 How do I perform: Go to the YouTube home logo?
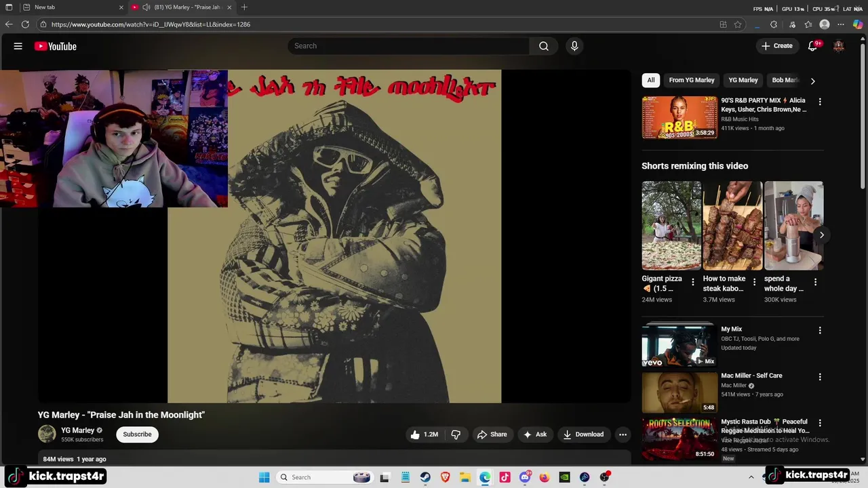[56, 46]
